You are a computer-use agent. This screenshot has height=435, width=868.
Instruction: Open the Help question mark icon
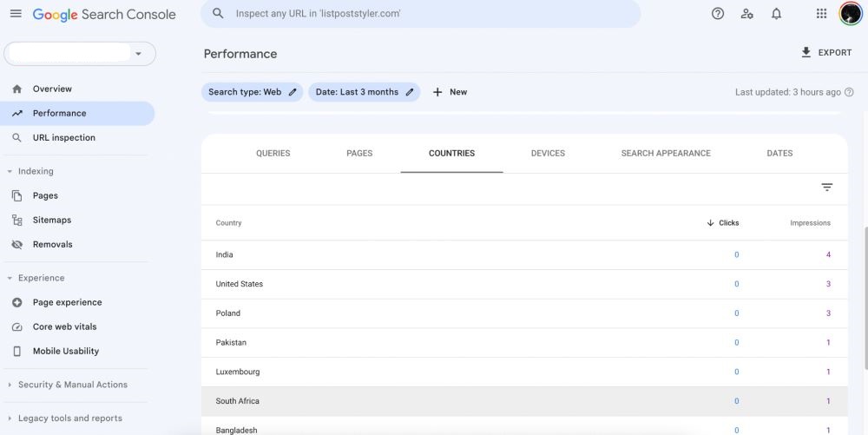[718, 14]
